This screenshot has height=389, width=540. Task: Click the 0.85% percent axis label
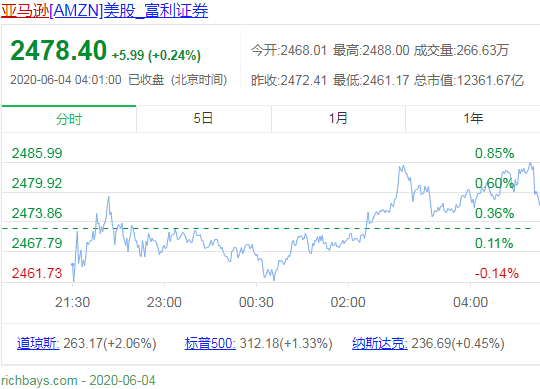click(x=495, y=153)
